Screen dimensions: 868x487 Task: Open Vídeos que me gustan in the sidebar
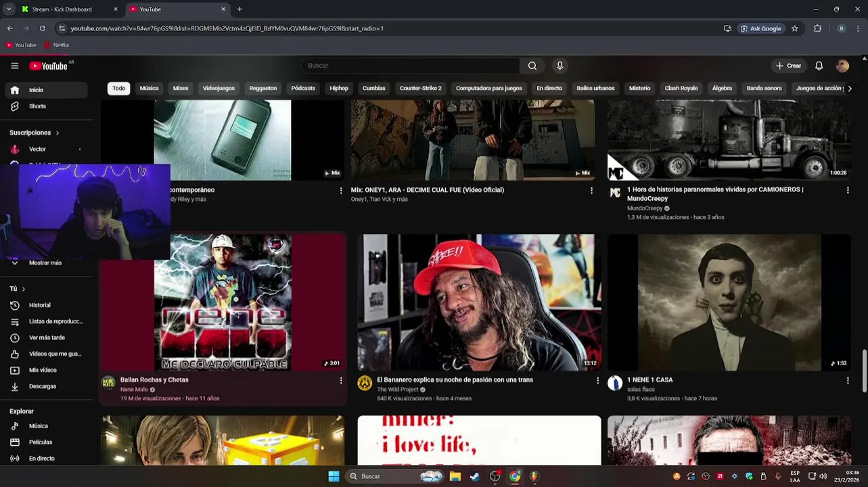46,354
